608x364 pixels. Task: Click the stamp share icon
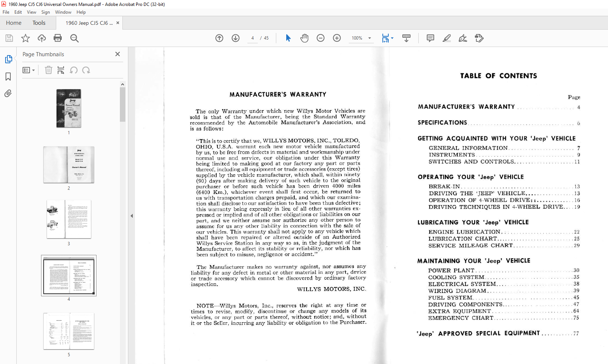(479, 38)
